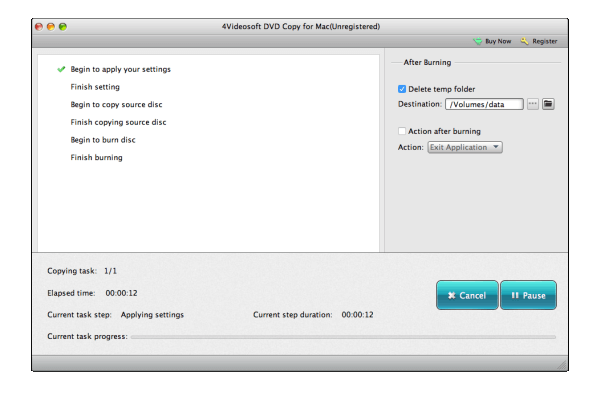Enable Action after burning checkbox

point(402,131)
